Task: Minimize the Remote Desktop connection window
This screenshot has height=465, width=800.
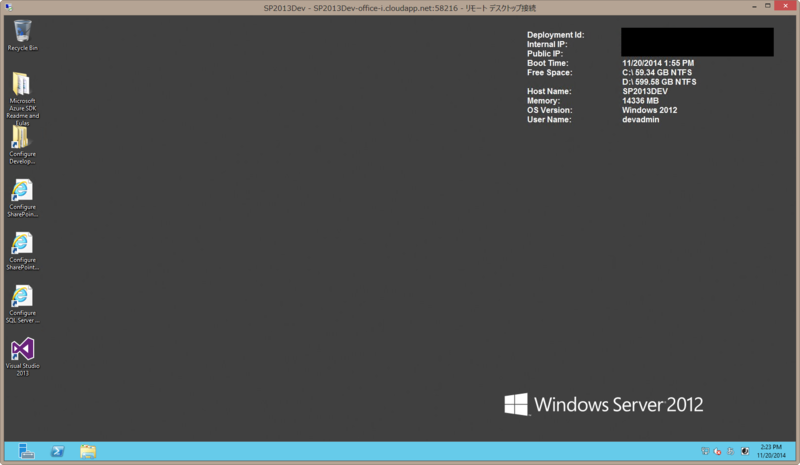Action: pos(754,7)
